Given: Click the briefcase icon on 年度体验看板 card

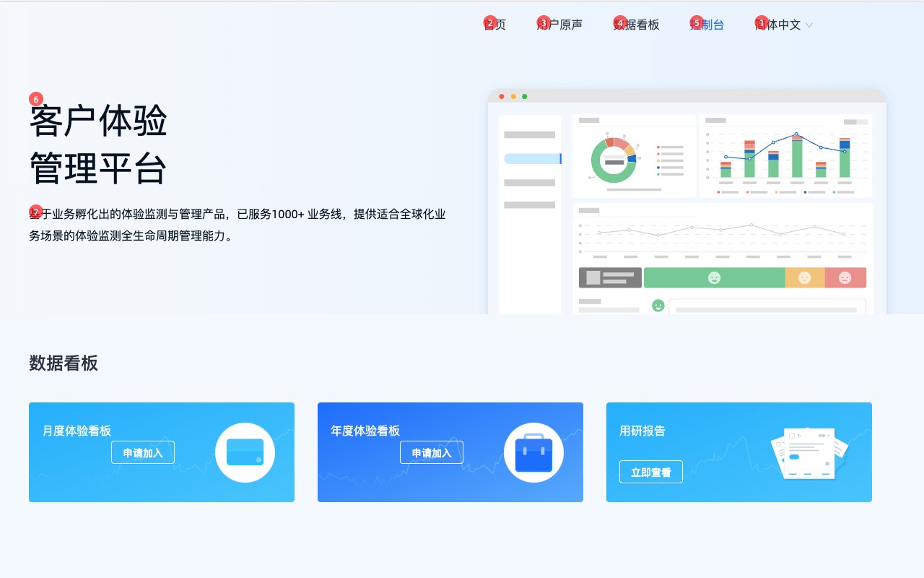Looking at the screenshot, I should [533, 452].
